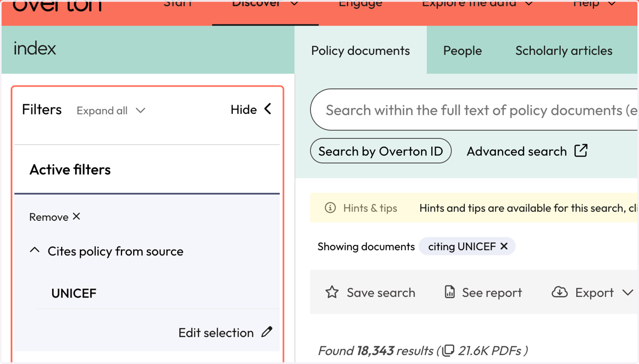This screenshot has width=639, height=364.
Task: Switch to the Policy documents tab
Action: [361, 51]
